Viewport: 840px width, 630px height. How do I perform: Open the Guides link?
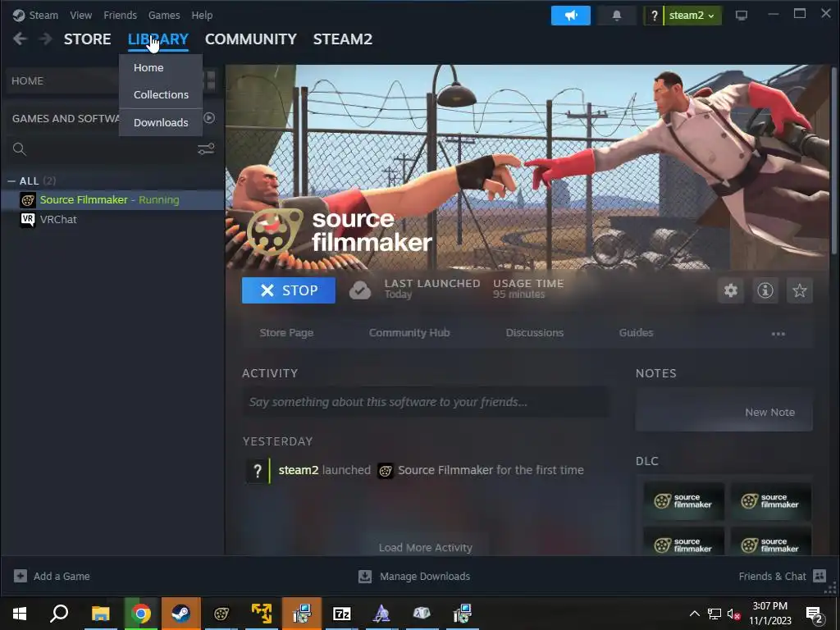point(636,333)
